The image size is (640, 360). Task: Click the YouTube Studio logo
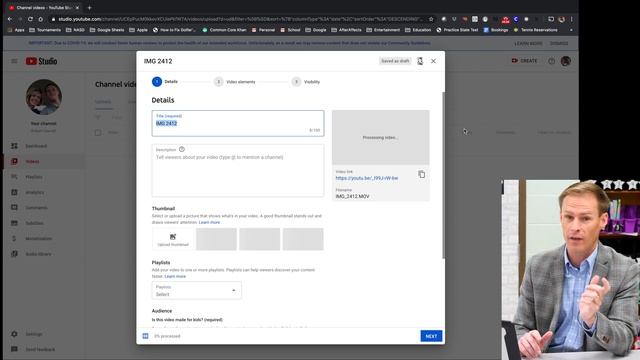(x=41, y=61)
